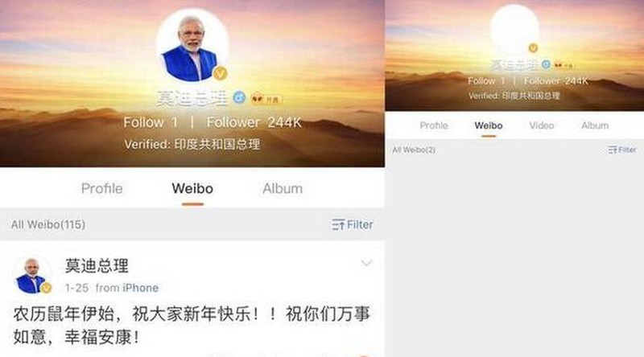Click the 莫迪总理 post author name

coord(97,266)
